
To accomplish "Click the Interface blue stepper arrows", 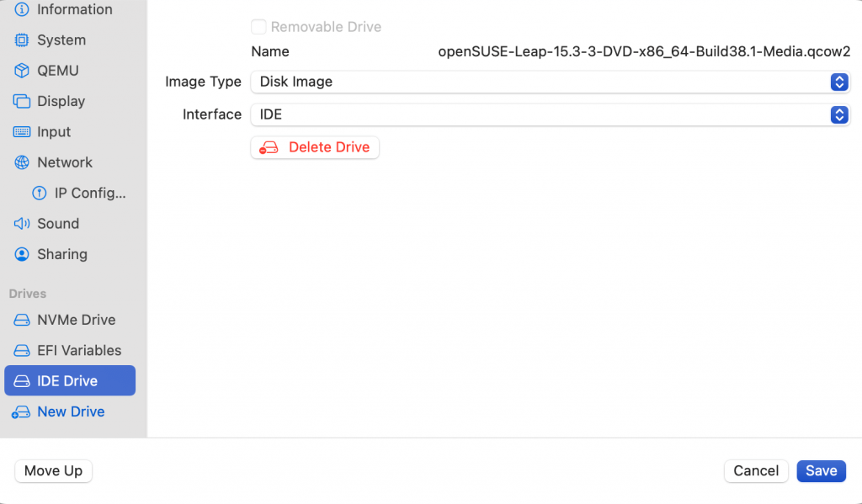I will click(x=839, y=114).
